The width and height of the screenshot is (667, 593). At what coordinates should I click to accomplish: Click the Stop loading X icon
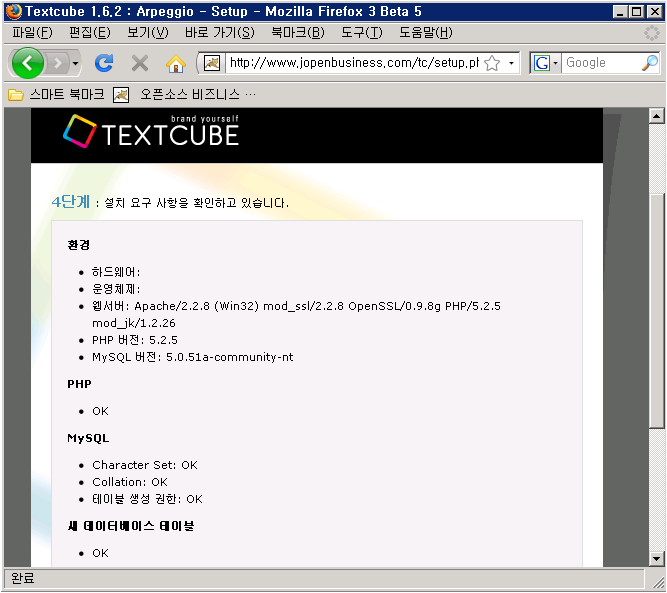pos(140,63)
